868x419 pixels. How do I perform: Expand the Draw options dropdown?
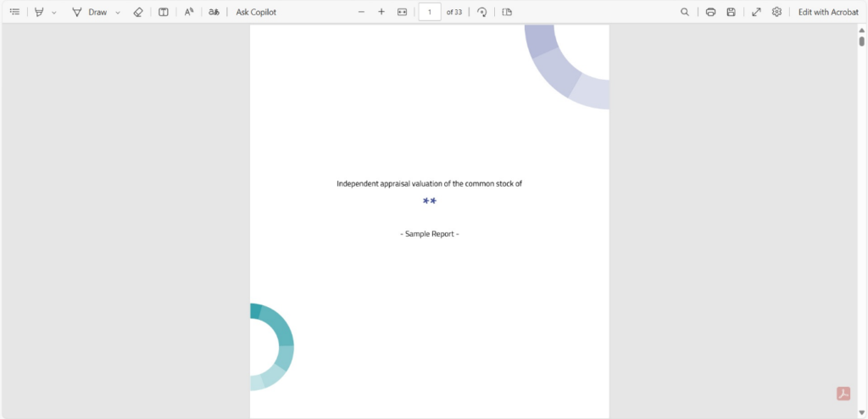(118, 13)
